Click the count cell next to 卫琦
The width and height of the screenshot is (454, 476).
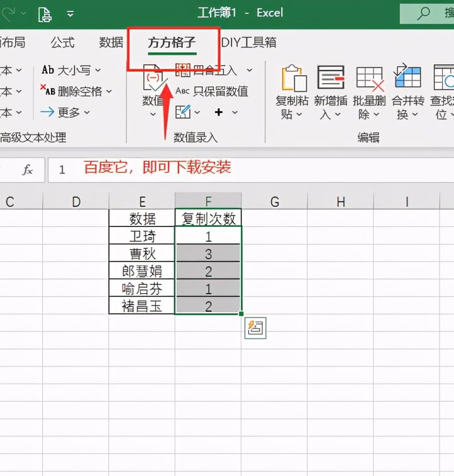(208, 236)
